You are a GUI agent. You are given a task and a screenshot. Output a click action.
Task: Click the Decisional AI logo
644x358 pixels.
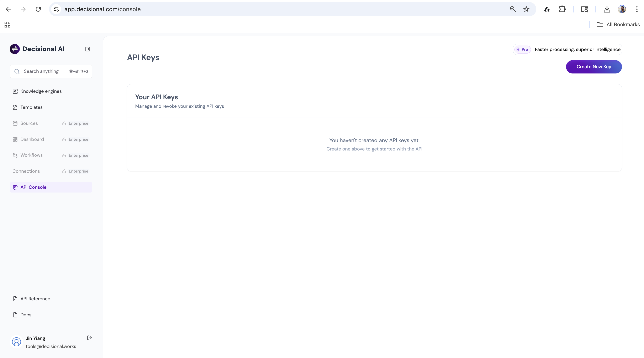pyautogui.click(x=15, y=49)
